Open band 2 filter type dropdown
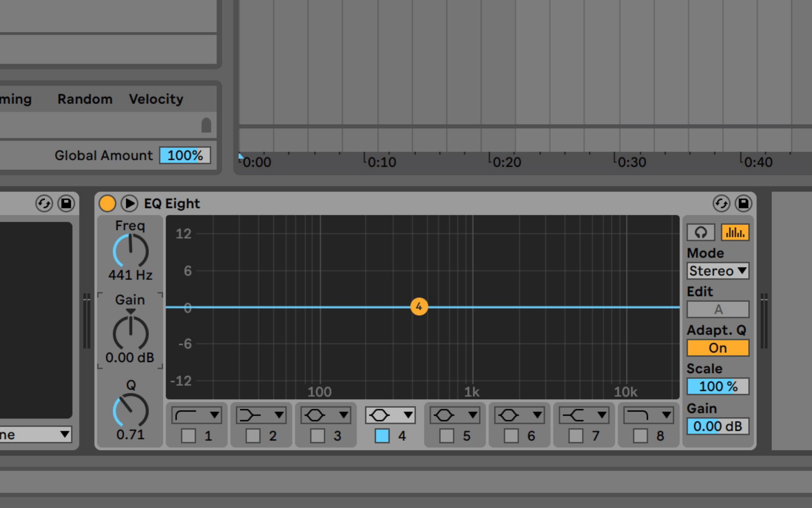812x508 pixels. (261, 415)
